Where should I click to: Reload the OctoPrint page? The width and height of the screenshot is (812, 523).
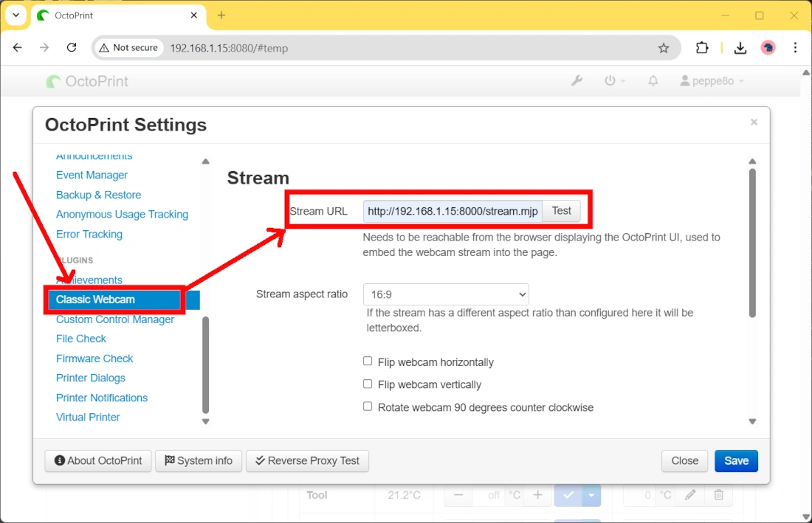(x=72, y=48)
